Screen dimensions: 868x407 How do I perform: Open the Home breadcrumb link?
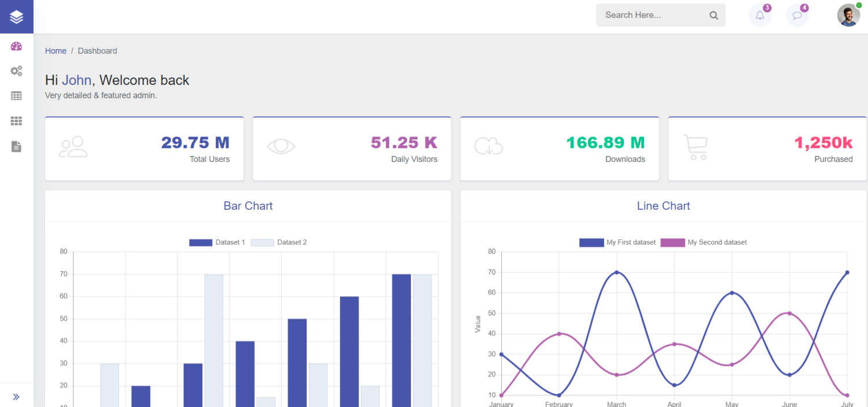(x=56, y=51)
